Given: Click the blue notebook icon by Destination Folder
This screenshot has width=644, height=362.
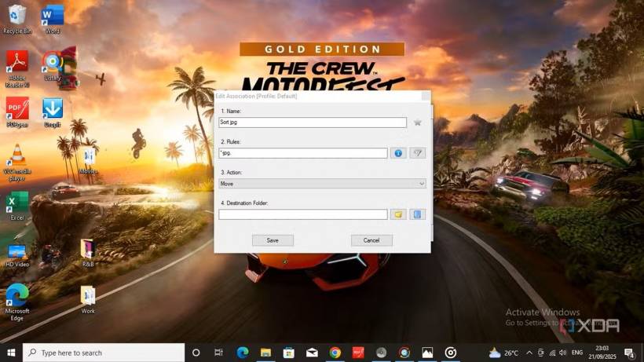Looking at the screenshot, I should [x=418, y=214].
